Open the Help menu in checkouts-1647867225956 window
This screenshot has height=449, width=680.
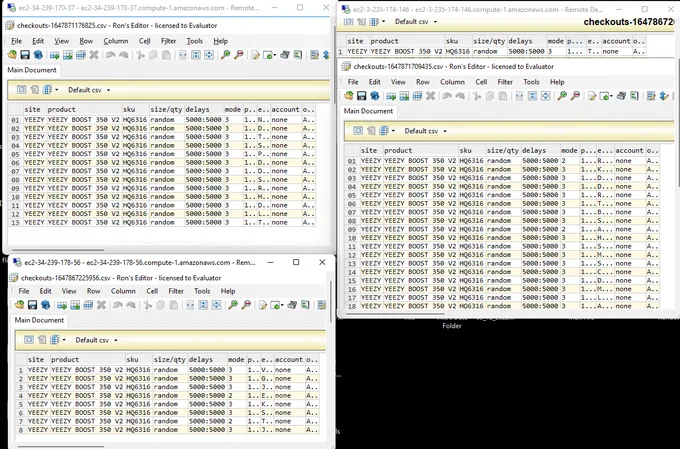228,291
